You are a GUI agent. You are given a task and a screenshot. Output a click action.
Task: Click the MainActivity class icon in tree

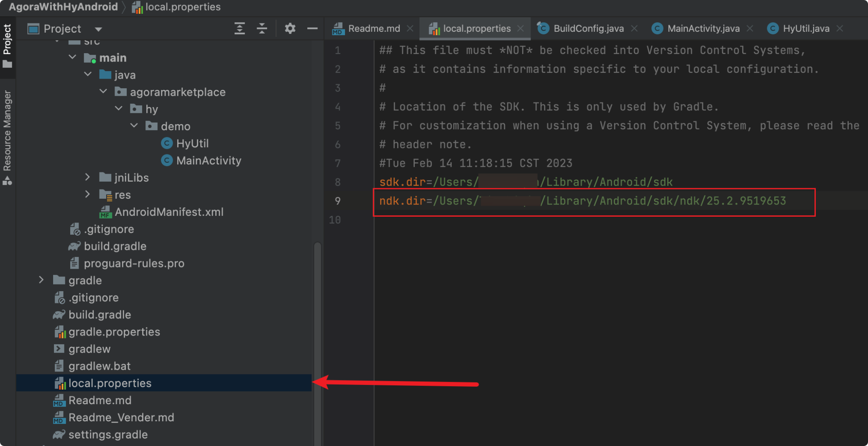point(167,161)
